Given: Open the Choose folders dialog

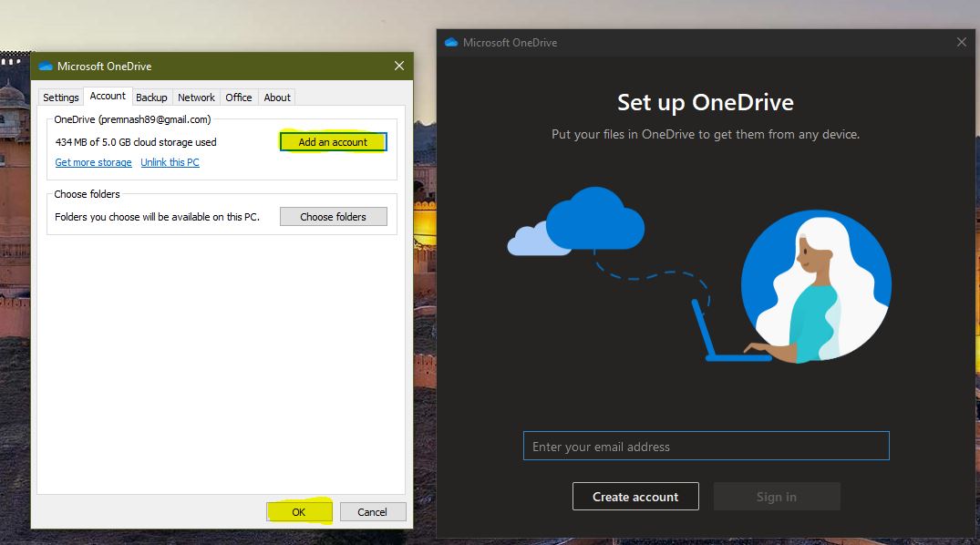Looking at the screenshot, I should 333,216.
